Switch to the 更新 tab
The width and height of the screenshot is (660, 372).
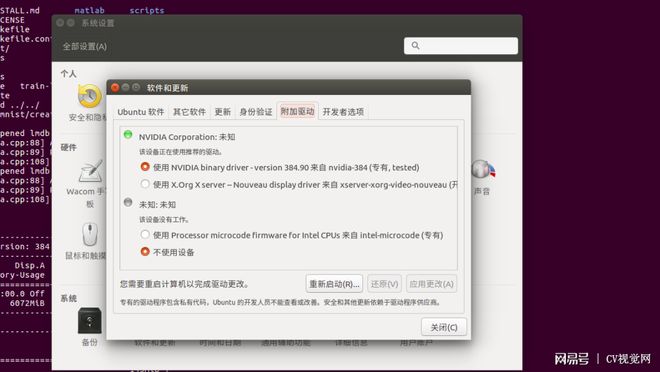pos(223,112)
